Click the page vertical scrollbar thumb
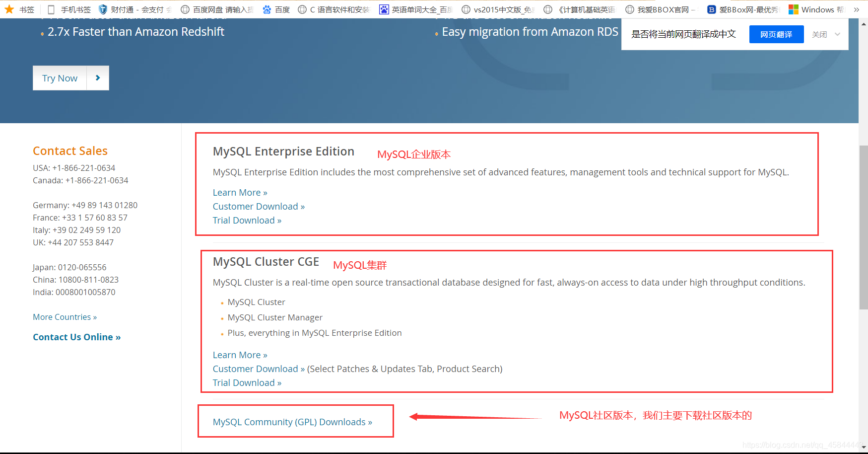Viewport: 868px width, 454px height. click(x=864, y=227)
